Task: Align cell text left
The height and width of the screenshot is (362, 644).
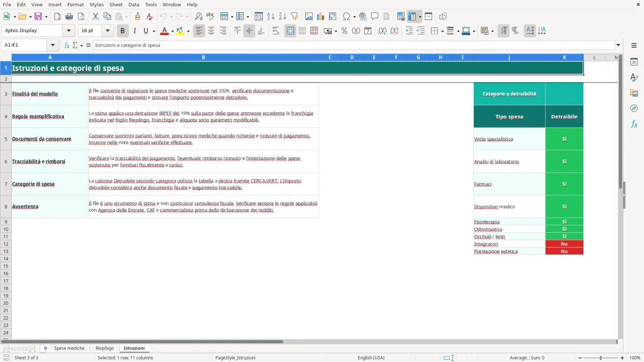Action: click(199, 31)
